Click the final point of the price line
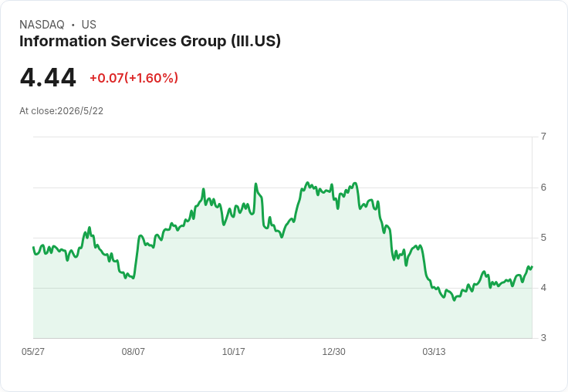The height and width of the screenshot is (392, 568). tap(532, 267)
